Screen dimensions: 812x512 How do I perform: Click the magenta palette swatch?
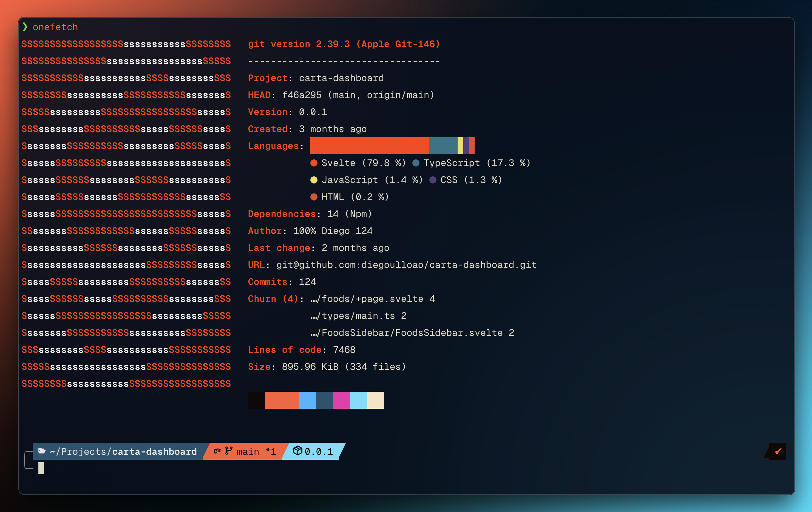[x=341, y=400]
